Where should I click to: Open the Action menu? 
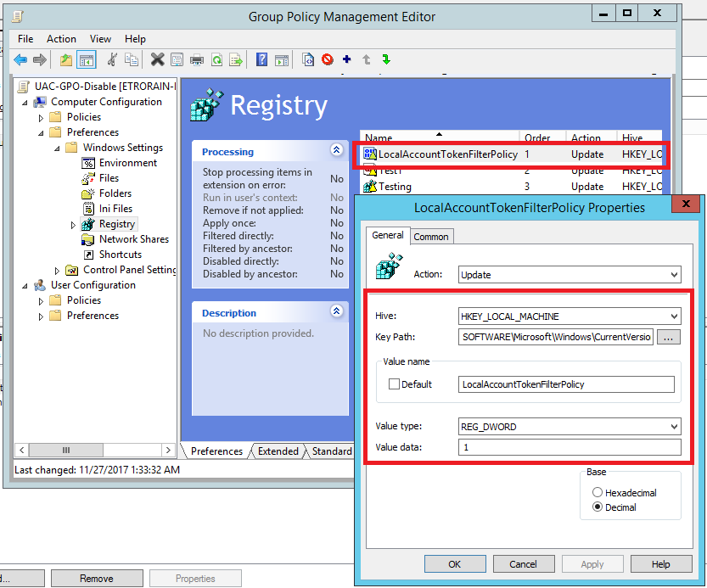pyautogui.click(x=61, y=39)
